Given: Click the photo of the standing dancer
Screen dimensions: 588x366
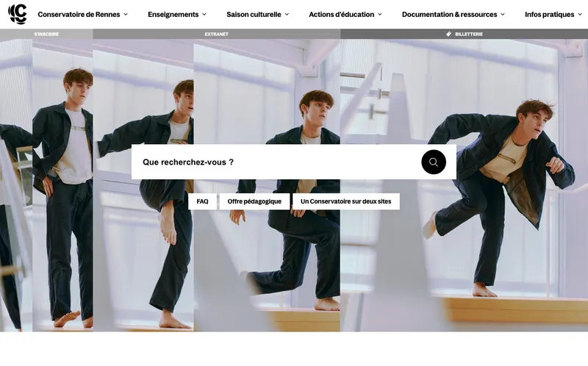Looking at the screenshot, I should point(62,243).
